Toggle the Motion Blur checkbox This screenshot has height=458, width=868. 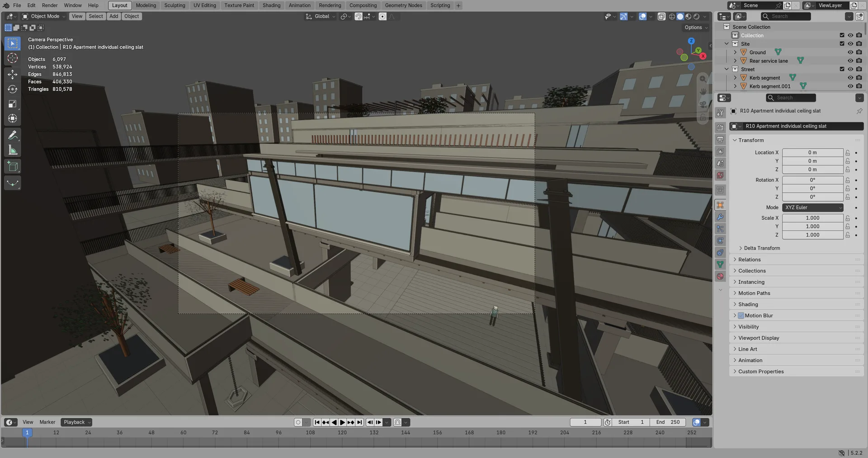point(741,316)
